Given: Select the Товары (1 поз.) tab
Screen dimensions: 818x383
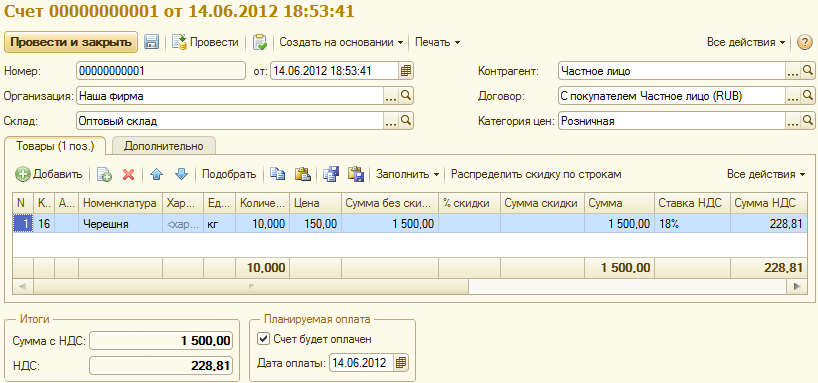Looking at the screenshot, I should 55,146.
